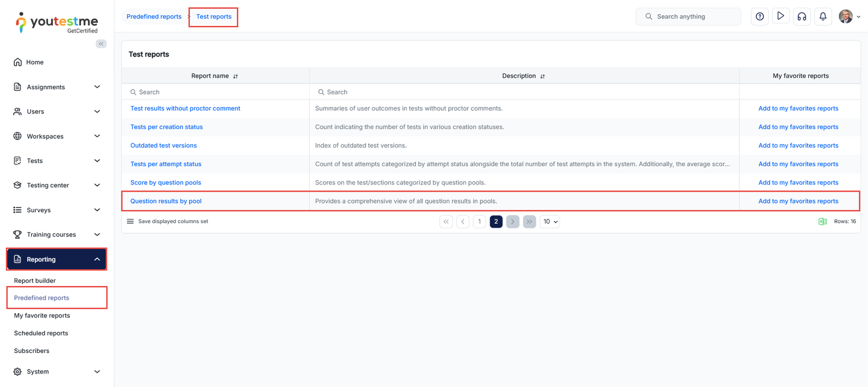
Task: Expand the Surveys menu chevron
Action: point(97,210)
